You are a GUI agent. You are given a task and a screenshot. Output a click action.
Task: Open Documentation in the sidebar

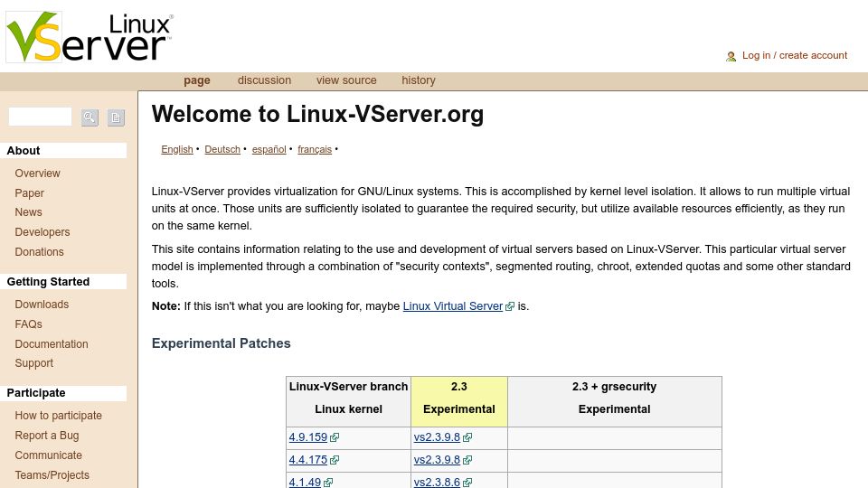point(52,344)
